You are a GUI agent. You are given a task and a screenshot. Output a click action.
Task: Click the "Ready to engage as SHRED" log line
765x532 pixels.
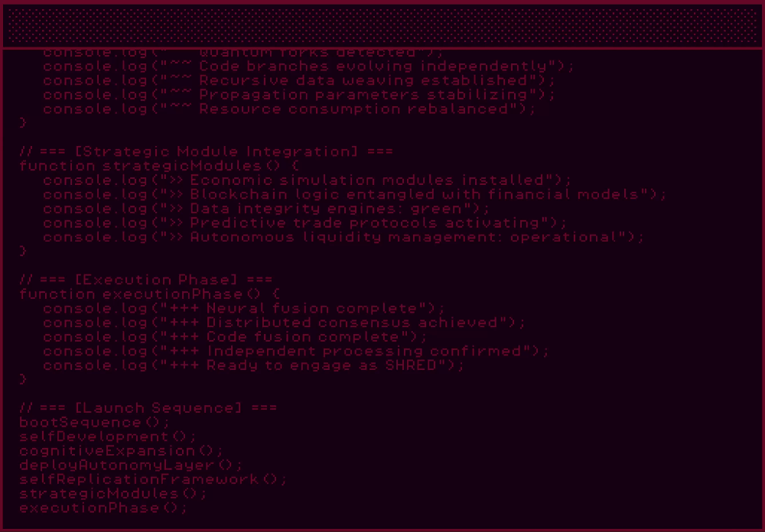click(x=253, y=365)
